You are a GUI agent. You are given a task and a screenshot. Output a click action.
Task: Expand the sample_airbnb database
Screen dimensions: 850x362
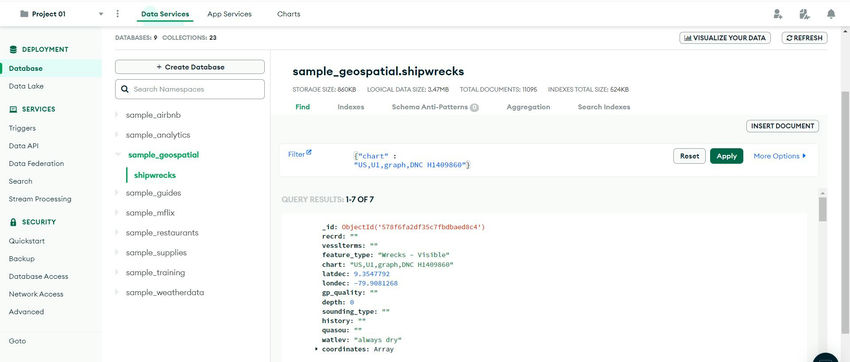click(117, 115)
